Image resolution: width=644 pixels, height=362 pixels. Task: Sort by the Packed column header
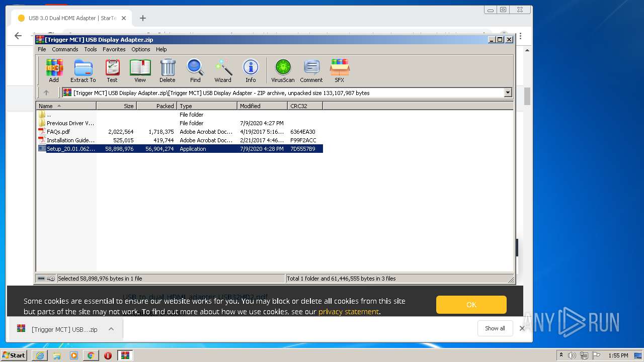[157, 106]
